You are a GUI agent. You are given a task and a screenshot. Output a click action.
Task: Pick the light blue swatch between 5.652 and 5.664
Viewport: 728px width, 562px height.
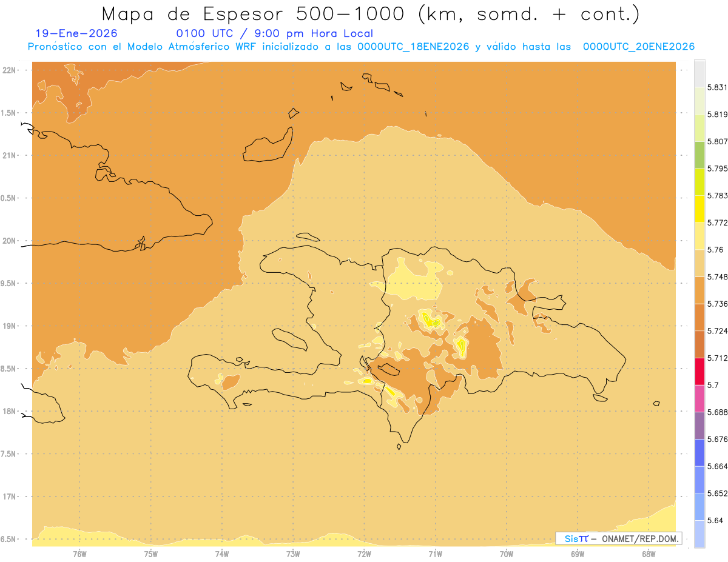click(699, 480)
